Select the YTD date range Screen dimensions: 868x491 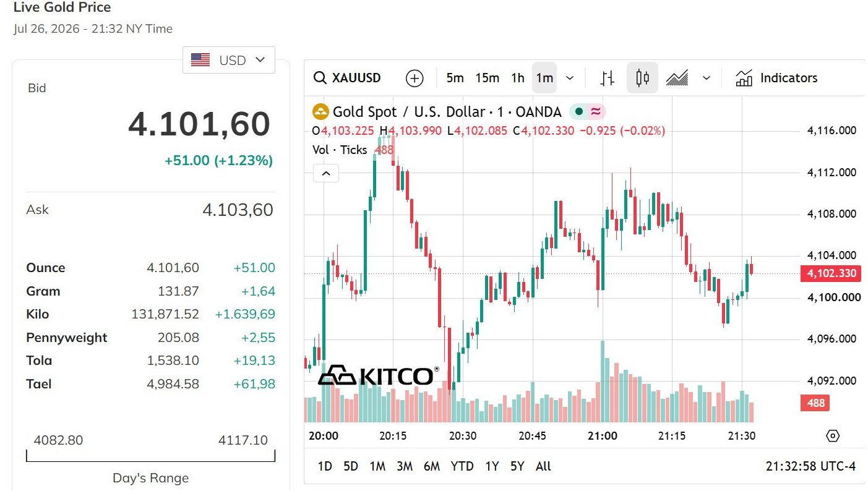(462, 466)
